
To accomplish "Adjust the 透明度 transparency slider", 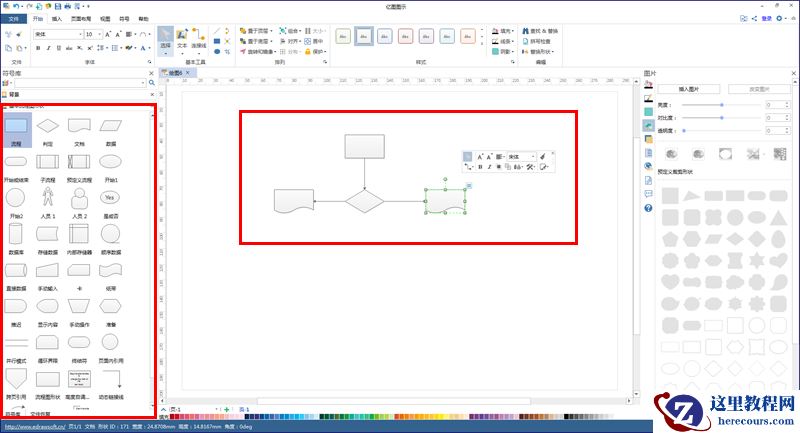I will tap(722, 131).
